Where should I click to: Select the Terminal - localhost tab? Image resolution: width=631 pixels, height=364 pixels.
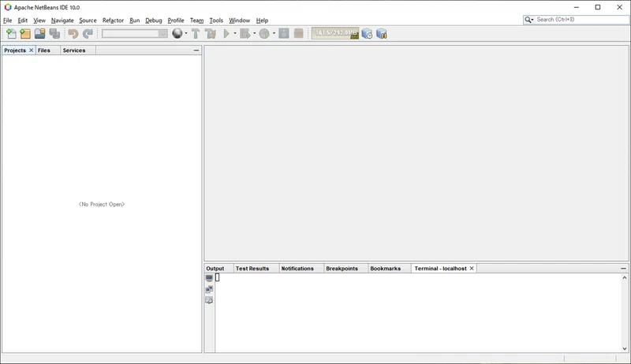click(x=441, y=269)
